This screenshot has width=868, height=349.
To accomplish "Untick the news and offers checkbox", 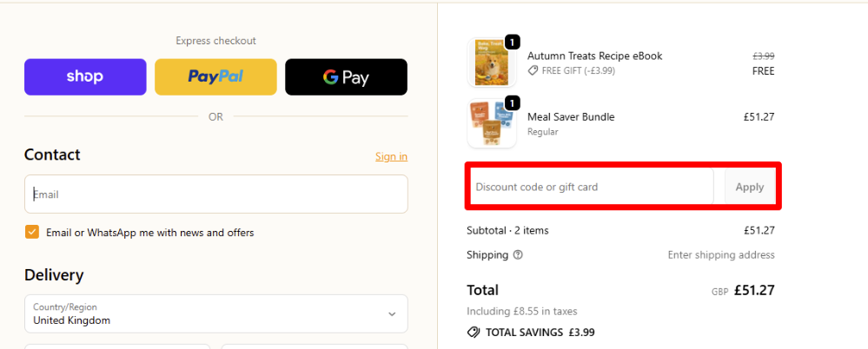I will (32, 233).
